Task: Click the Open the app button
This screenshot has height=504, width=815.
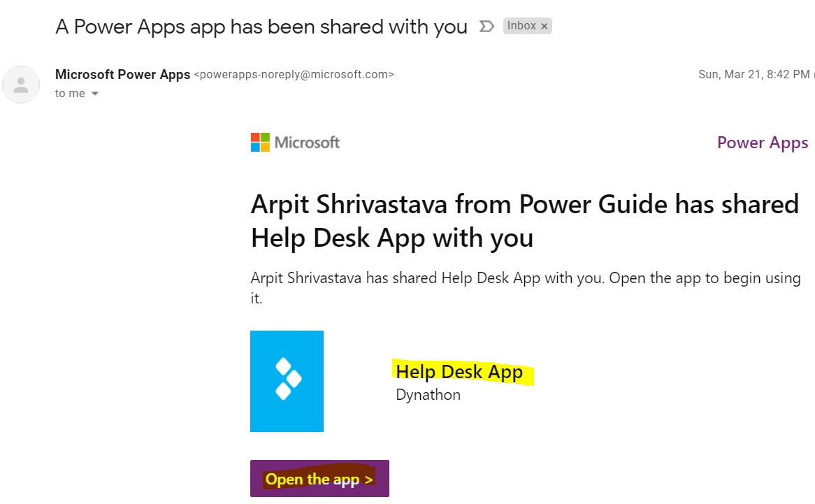Action: [319, 479]
